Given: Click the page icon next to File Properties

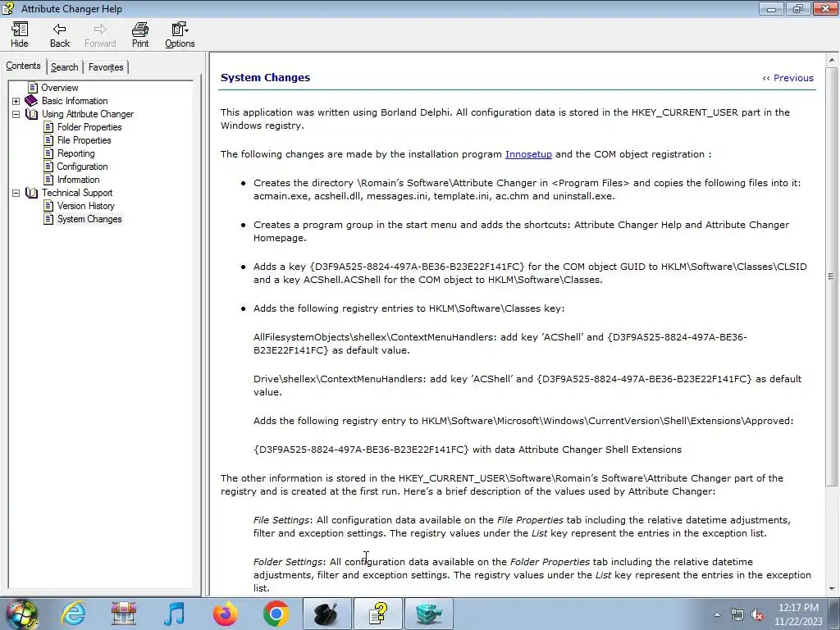Looking at the screenshot, I should pyautogui.click(x=48, y=140).
